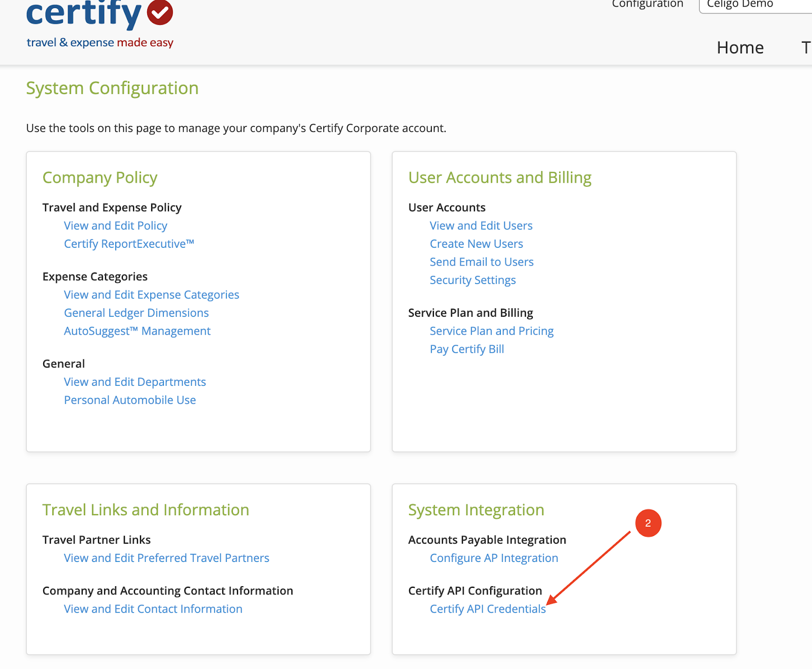Open the Home menu item
This screenshot has height=669, width=812.
740,48
